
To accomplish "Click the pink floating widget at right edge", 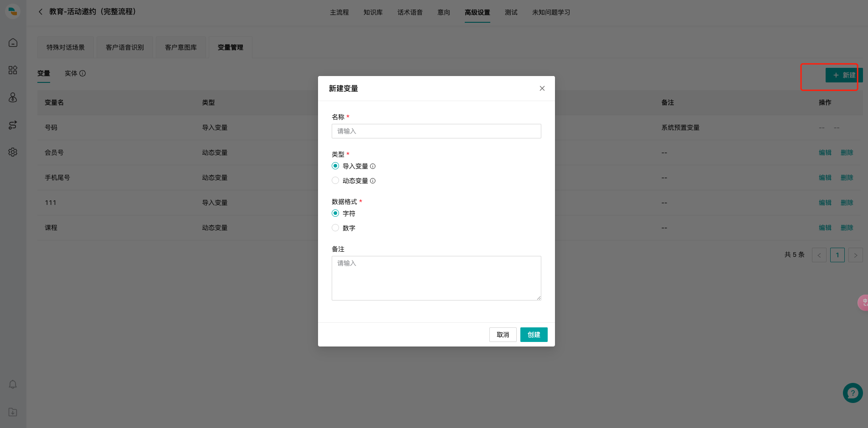I will [863, 303].
